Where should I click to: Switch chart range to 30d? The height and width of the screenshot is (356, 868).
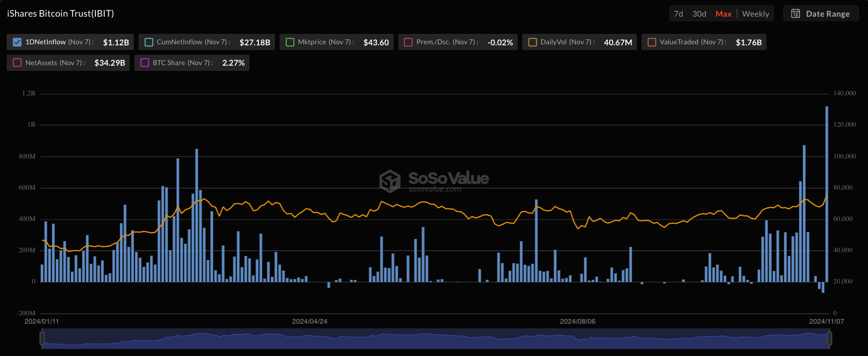tap(699, 14)
